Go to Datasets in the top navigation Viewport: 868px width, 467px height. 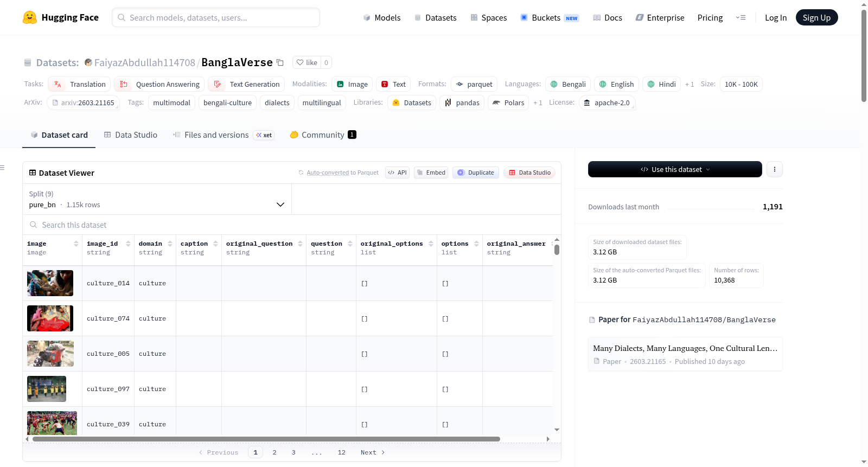point(436,17)
